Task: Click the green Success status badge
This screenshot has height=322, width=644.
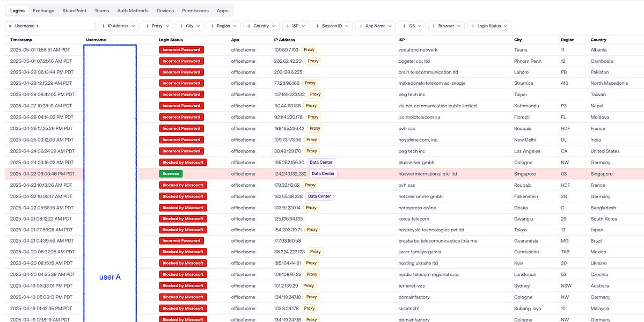Action: [171, 174]
